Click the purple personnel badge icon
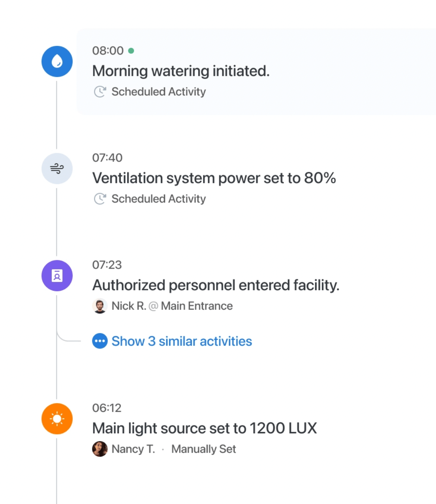Screen dimensions: 436x504 (x=57, y=276)
